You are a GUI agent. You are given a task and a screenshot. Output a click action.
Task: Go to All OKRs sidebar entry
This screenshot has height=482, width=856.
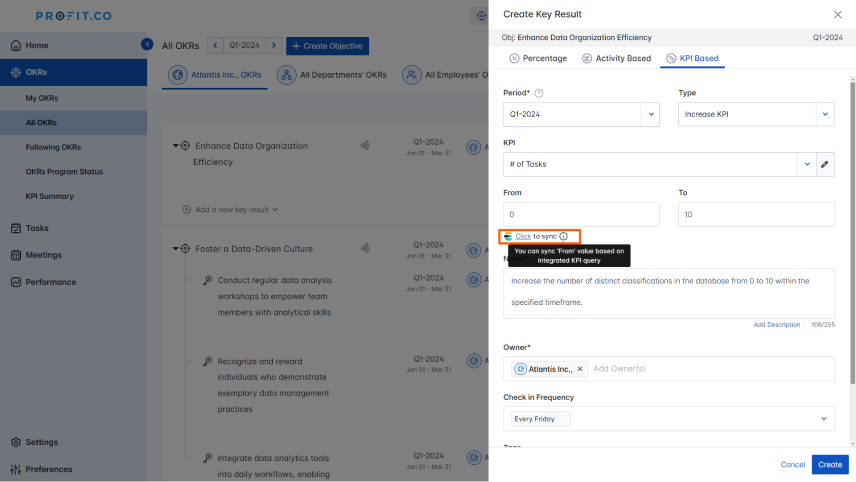[73, 123]
